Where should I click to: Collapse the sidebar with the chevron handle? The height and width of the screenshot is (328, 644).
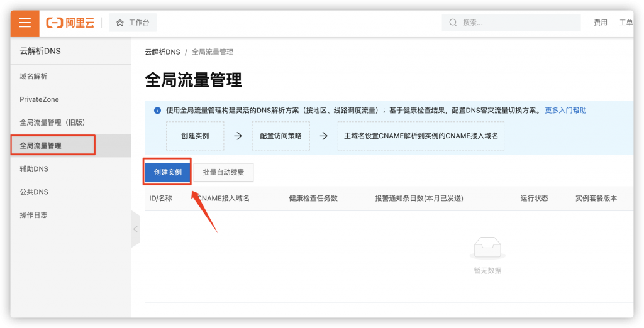(x=136, y=229)
